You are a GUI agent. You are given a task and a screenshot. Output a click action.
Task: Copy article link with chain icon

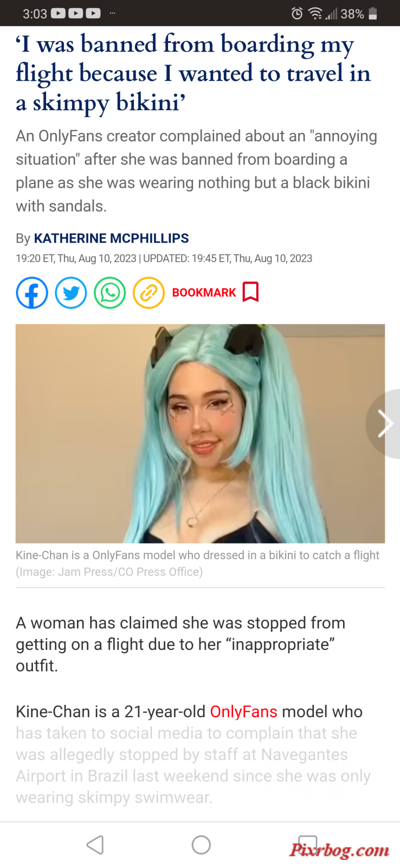click(149, 293)
